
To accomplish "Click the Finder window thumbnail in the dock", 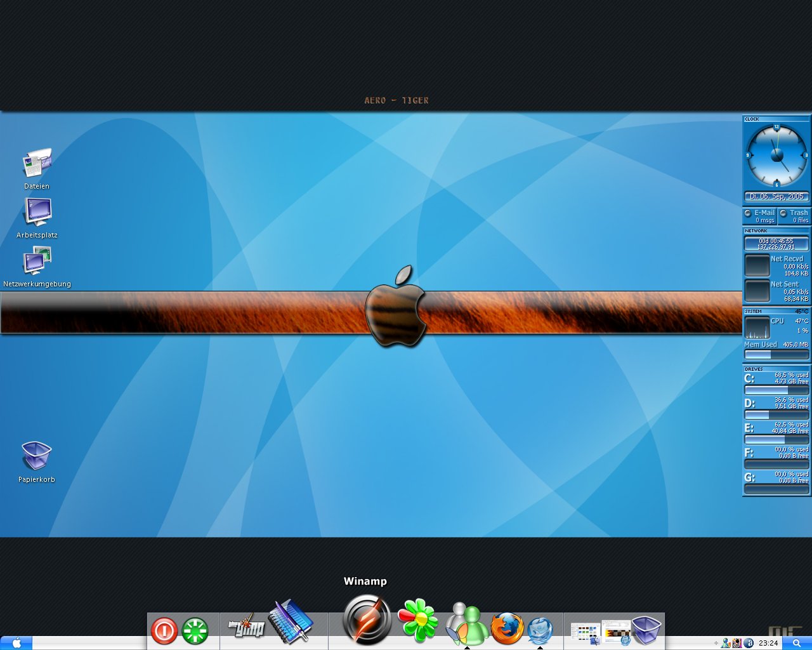I will (x=586, y=633).
